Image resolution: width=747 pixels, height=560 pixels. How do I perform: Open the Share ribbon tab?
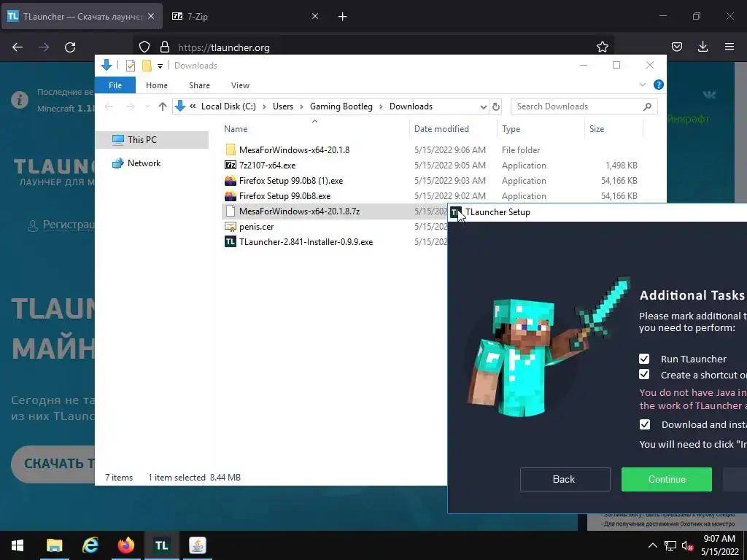199,85
